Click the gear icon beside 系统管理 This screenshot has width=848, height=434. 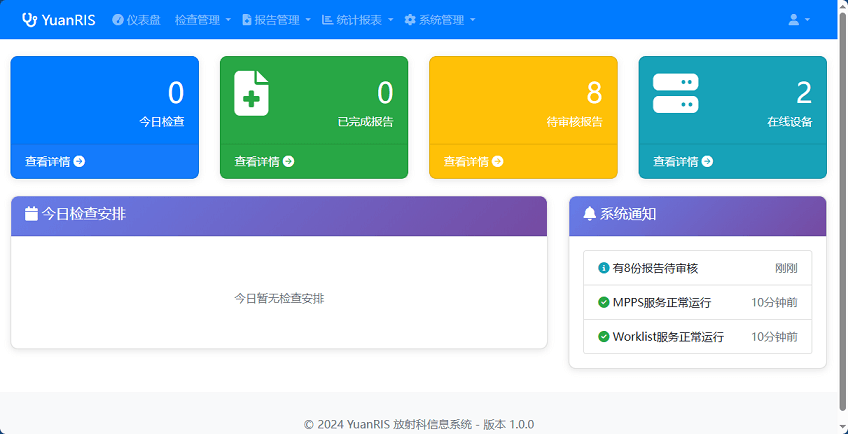[410, 20]
